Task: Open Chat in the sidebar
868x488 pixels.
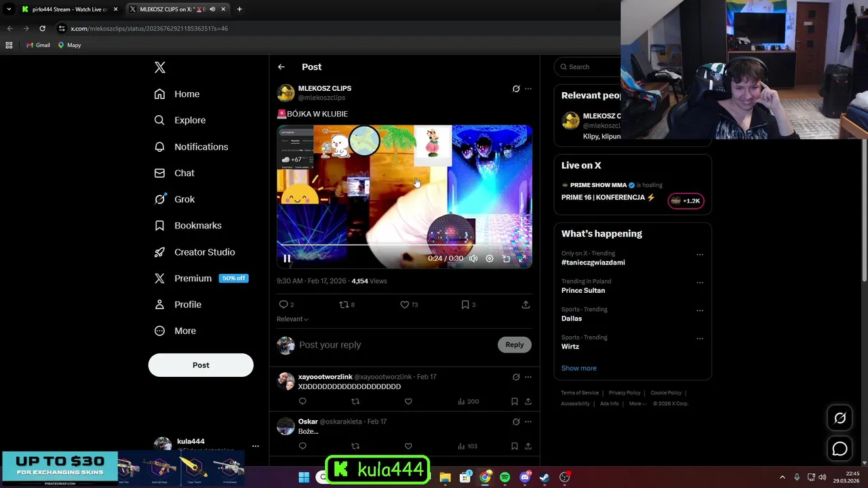Action: [x=174, y=173]
